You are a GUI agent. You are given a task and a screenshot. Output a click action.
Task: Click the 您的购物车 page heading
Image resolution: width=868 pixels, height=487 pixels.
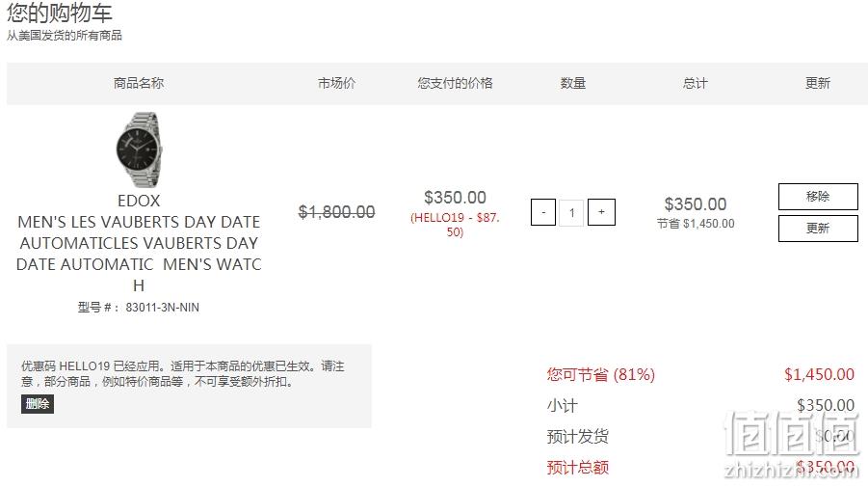pos(59,13)
